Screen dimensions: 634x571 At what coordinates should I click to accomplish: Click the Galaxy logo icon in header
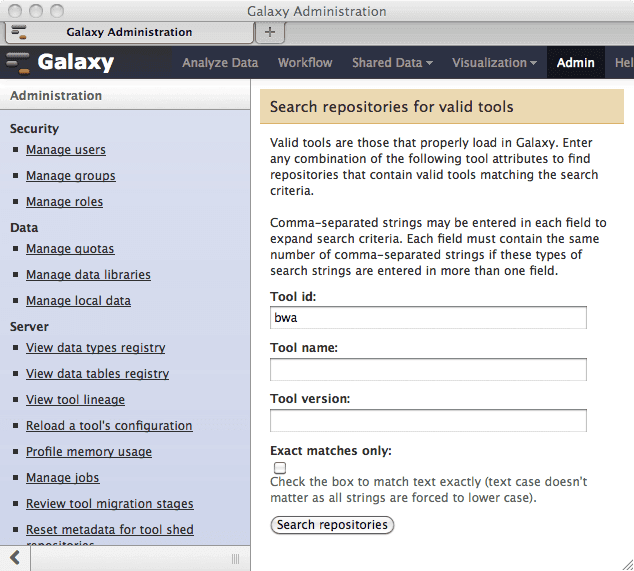tap(19, 63)
